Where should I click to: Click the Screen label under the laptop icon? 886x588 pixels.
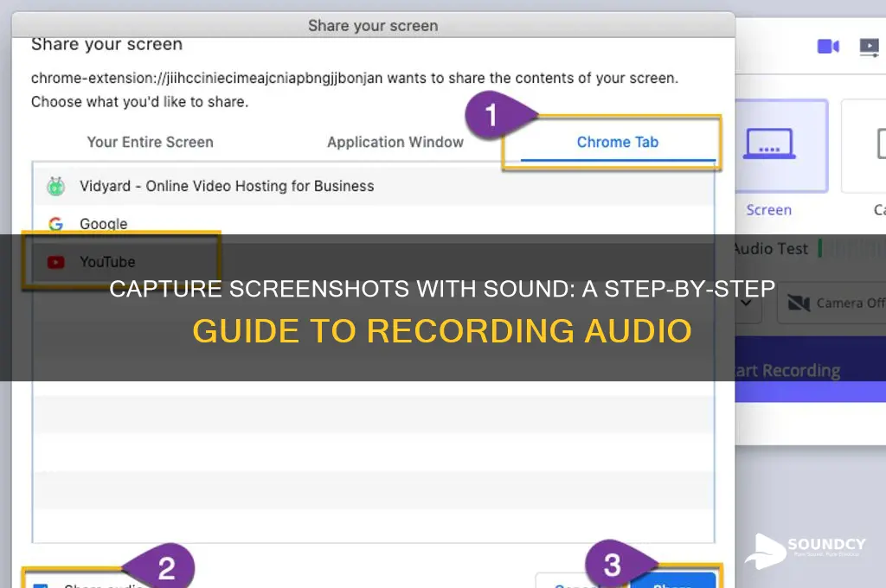768,210
